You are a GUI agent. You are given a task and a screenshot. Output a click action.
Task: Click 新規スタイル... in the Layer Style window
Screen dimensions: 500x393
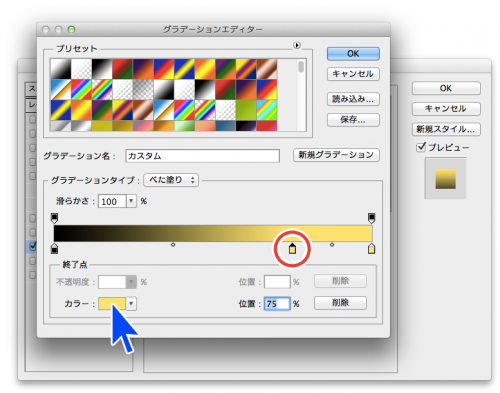pyautogui.click(x=446, y=129)
